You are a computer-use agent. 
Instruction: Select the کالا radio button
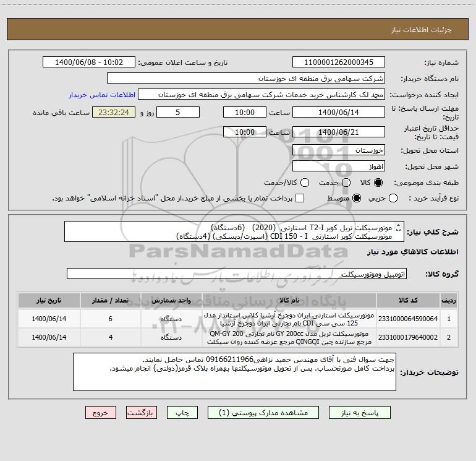click(378, 183)
